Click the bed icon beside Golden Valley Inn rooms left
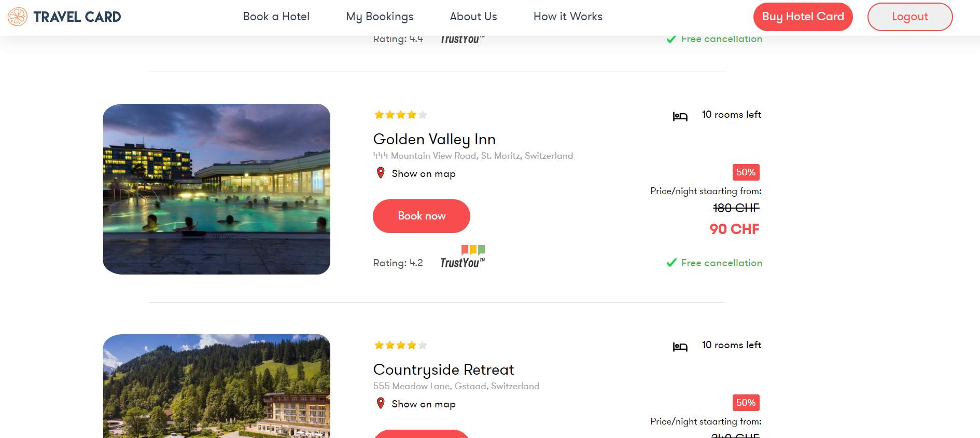 coord(680,116)
